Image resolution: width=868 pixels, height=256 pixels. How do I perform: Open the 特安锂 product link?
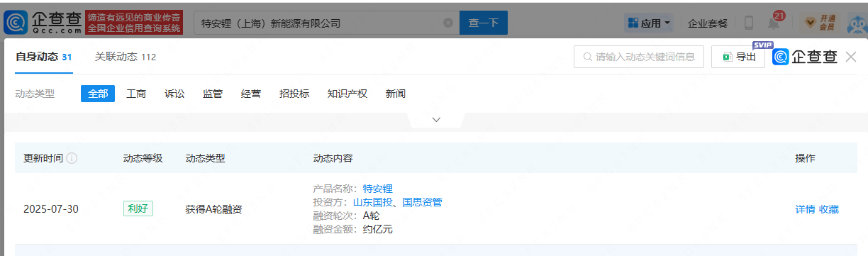coord(378,189)
